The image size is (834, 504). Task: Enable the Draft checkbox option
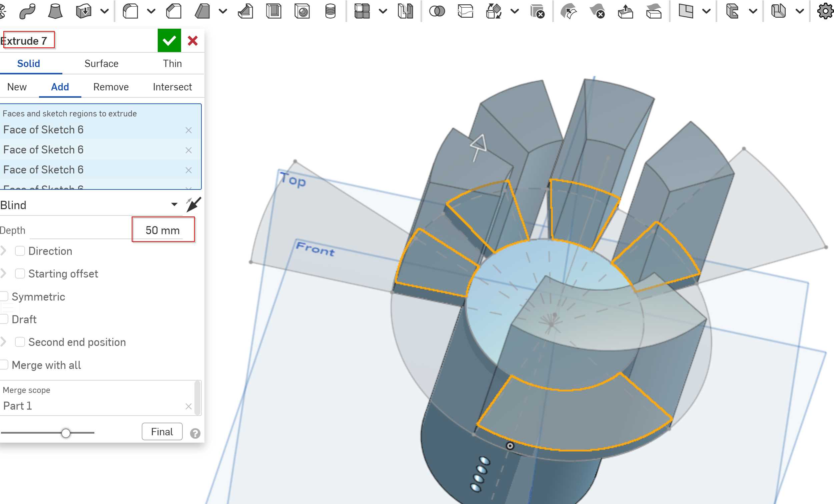tap(5, 319)
